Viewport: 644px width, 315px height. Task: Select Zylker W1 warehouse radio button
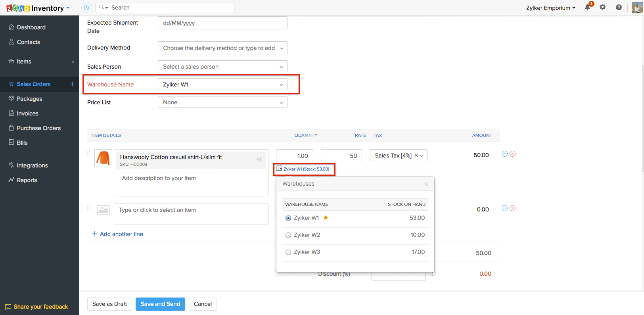288,218
